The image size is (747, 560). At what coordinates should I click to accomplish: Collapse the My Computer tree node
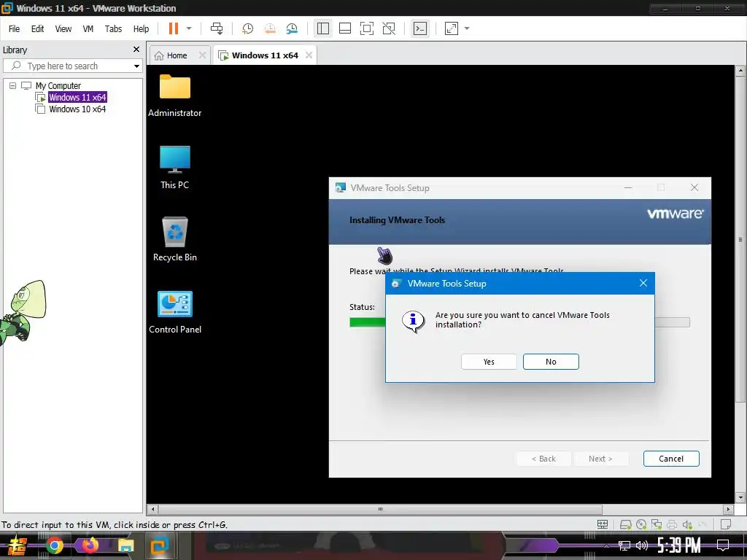[13, 86]
